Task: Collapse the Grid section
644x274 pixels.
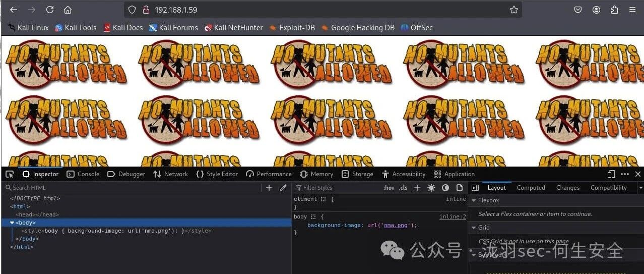Action: [x=474, y=228]
